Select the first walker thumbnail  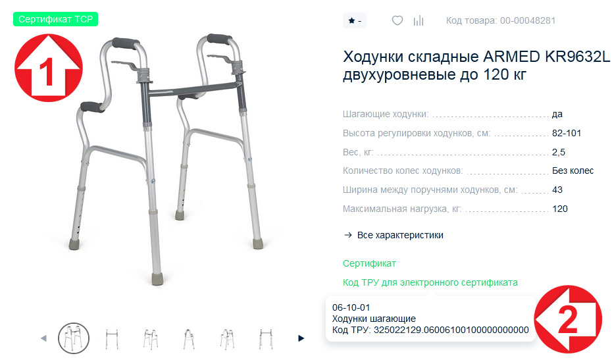(x=74, y=338)
